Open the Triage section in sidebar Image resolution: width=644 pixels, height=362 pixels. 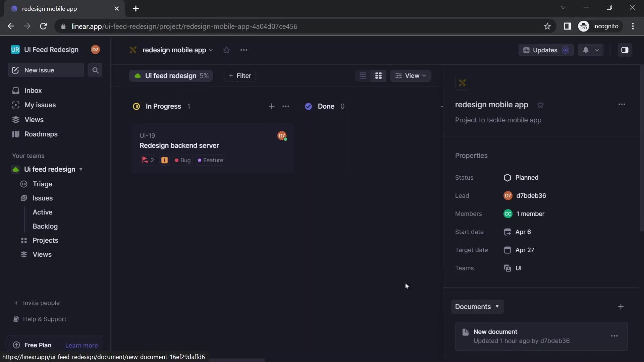point(42,184)
